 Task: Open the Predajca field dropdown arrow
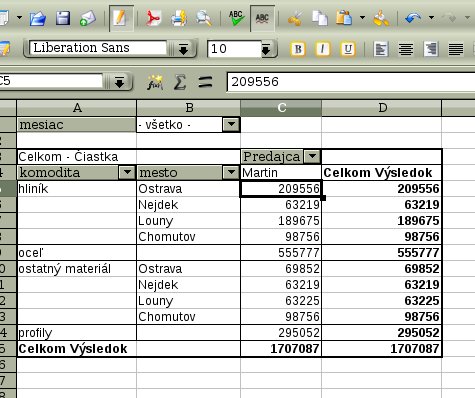pos(312,156)
